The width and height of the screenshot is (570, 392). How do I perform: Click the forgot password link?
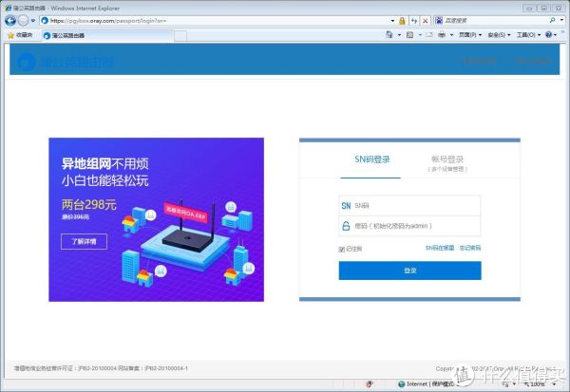470,248
